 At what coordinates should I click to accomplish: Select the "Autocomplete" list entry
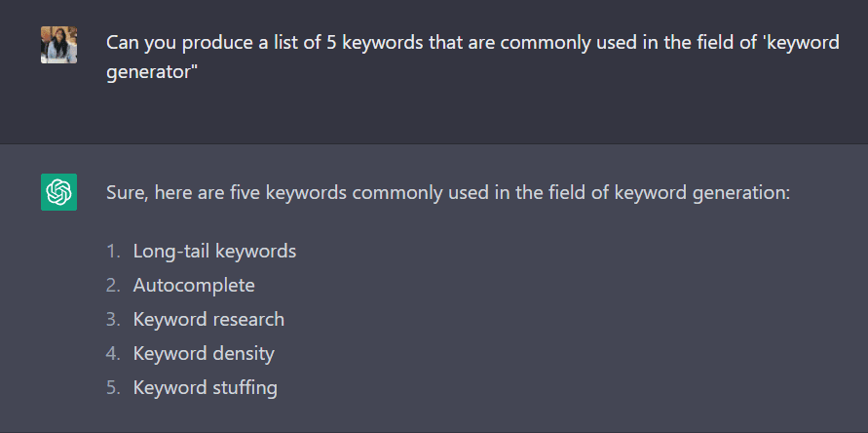pyautogui.click(x=194, y=285)
